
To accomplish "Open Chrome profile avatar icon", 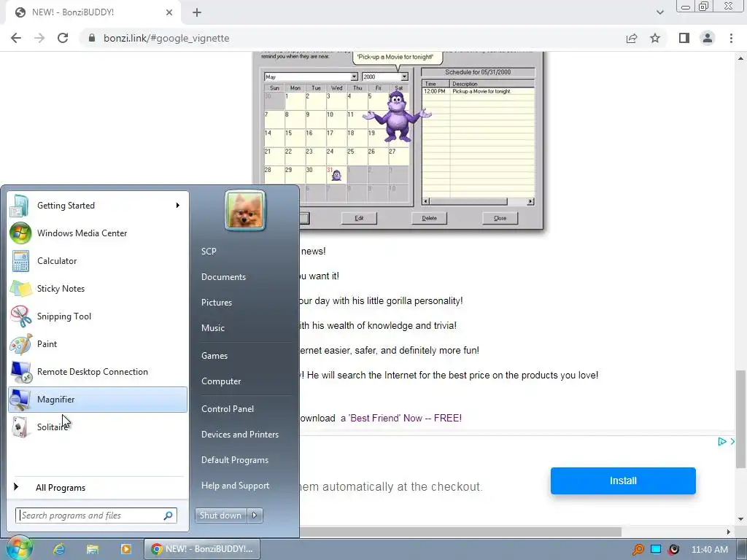I will 708,38.
